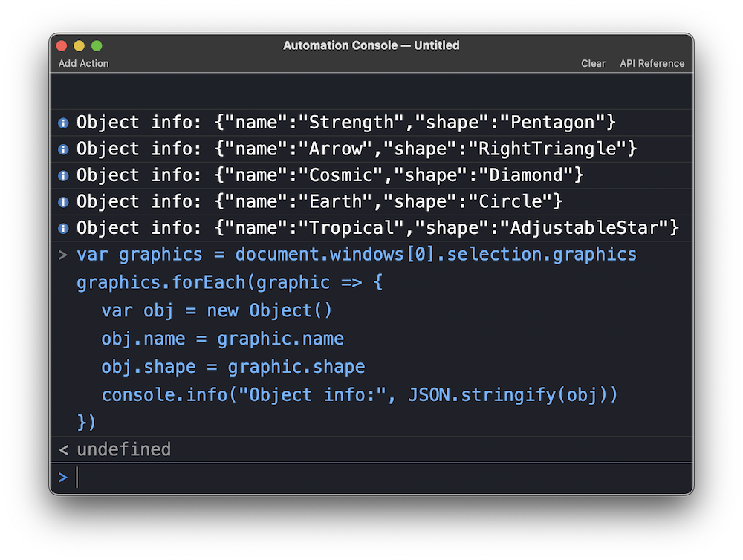Click the info icon beside the Arrow entry
743x560 pixels.
coord(63,149)
